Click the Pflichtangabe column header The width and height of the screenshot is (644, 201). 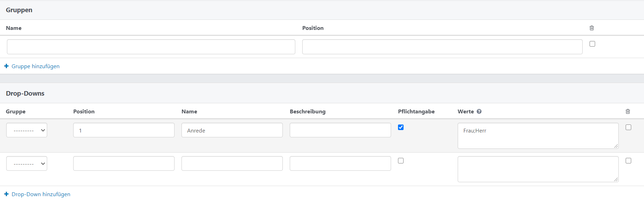[416, 111]
